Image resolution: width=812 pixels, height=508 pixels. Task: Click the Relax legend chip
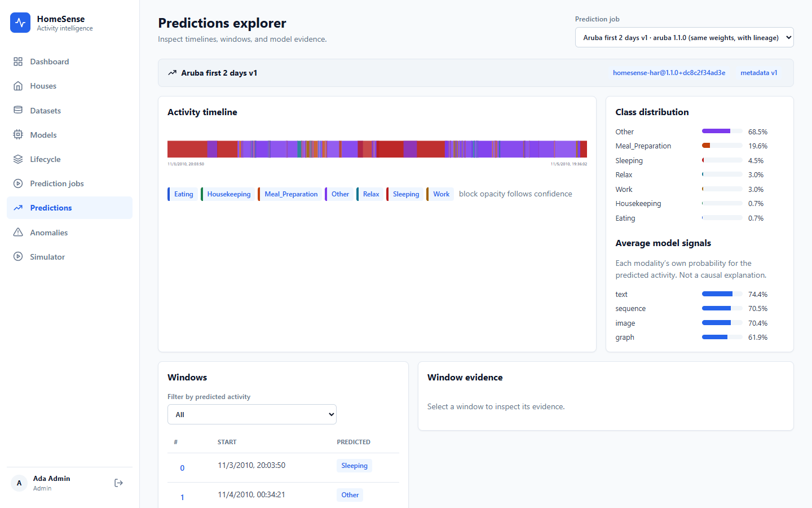click(370, 194)
